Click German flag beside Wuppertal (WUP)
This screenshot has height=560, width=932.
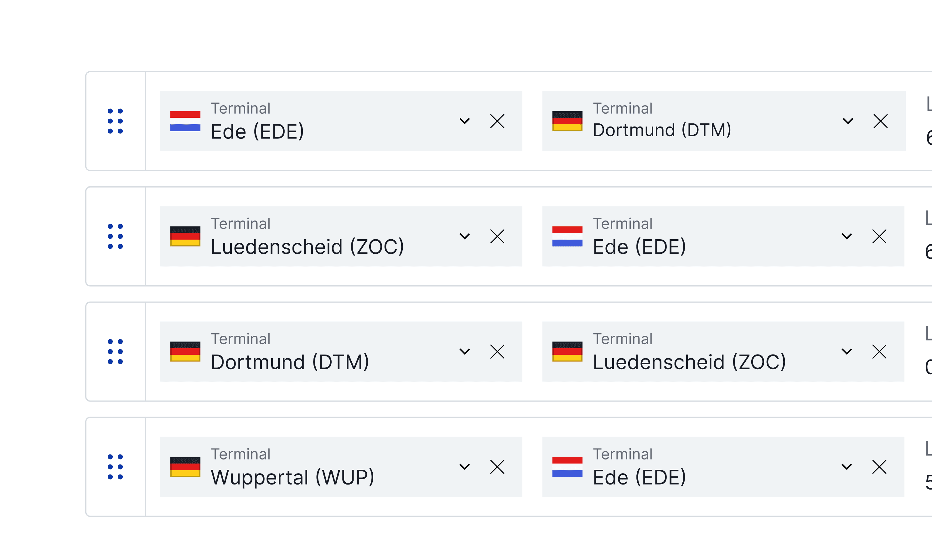point(185,467)
